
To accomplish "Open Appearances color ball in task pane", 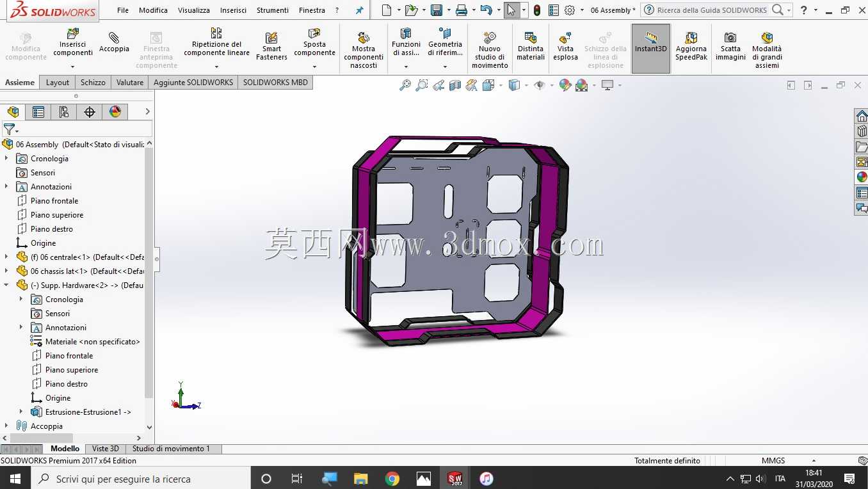I will tap(862, 177).
